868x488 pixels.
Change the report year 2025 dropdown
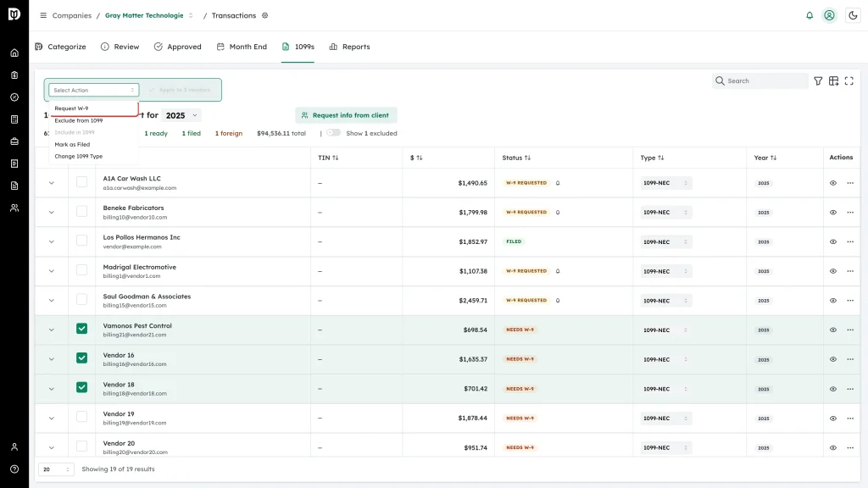(181, 115)
